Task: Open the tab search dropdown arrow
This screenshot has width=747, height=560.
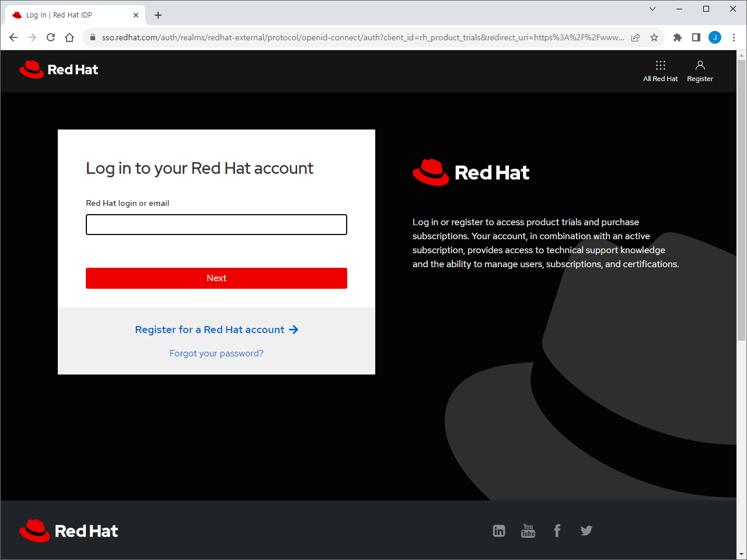Action: 652,9
